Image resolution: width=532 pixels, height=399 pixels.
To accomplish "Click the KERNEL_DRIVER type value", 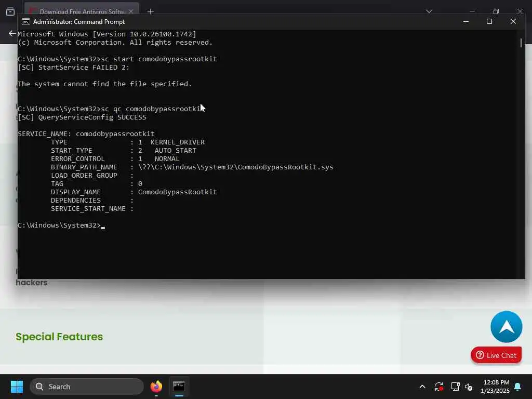I will [178, 142].
